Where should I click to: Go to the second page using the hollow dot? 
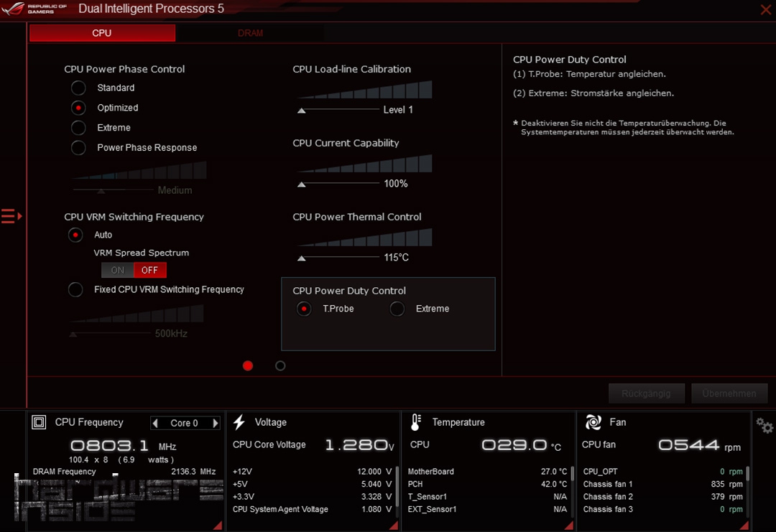pyautogui.click(x=280, y=366)
